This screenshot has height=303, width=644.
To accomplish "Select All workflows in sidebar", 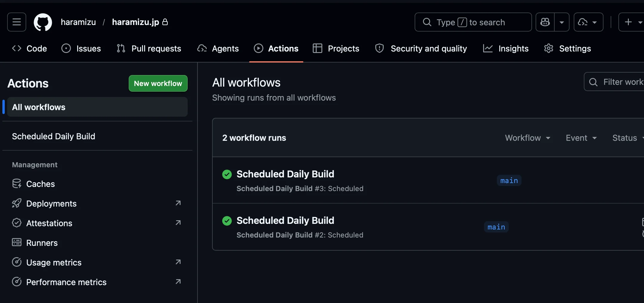I will coord(97,107).
